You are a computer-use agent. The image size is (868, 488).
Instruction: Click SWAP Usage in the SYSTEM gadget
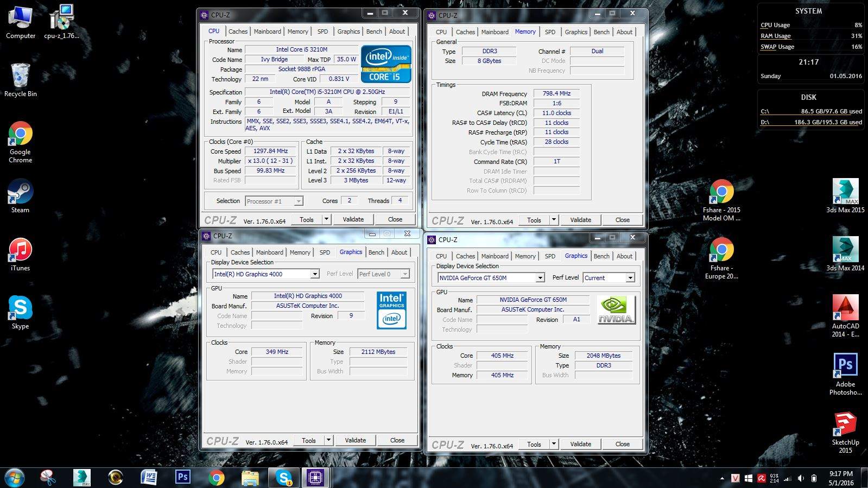[811, 47]
